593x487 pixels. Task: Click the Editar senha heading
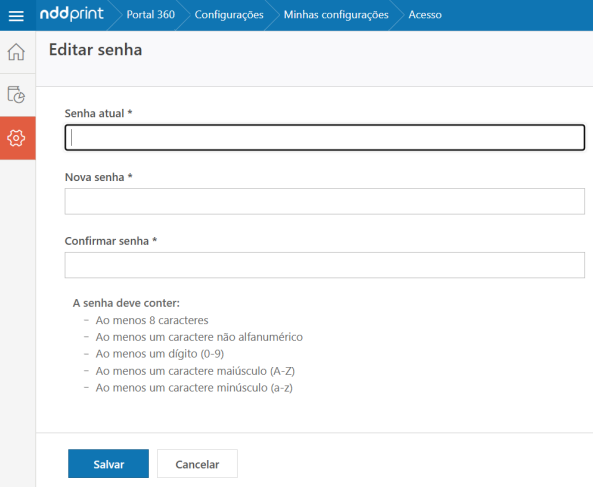95,50
